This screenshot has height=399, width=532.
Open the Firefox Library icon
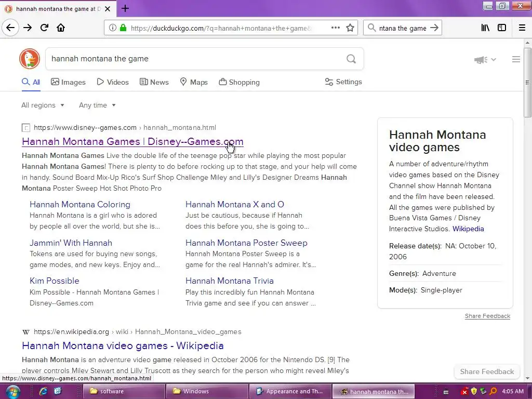pyautogui.click(x=485, y=28)
